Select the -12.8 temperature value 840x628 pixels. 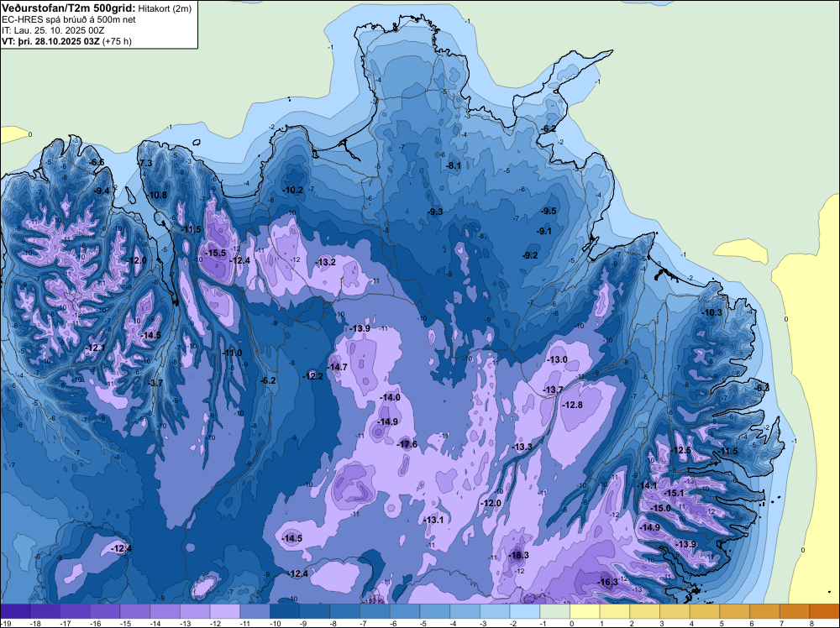pyautogui.click(x=572, y=406)
